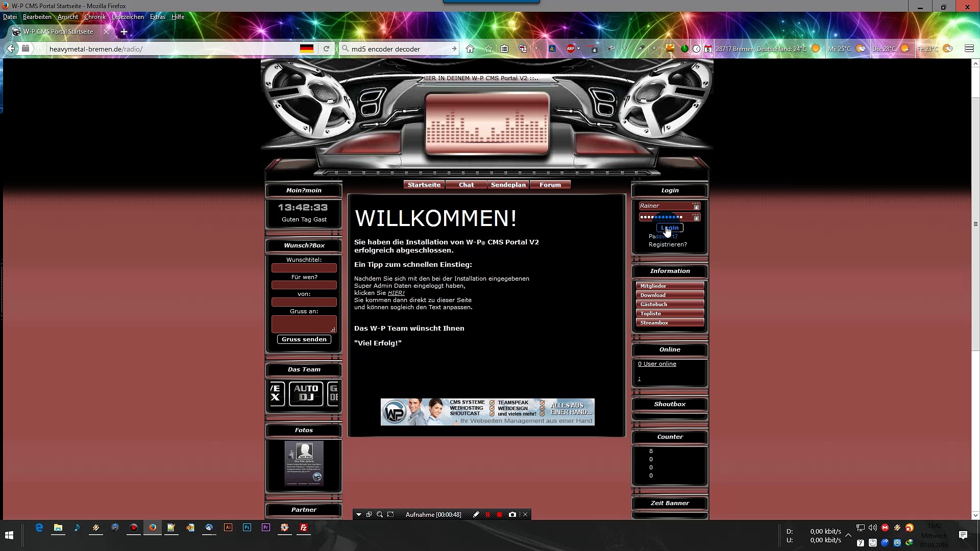The image size is (980, 551).
Task: Expand the recording toolbar dropdown arrow
Action: [x=359, y=514]
